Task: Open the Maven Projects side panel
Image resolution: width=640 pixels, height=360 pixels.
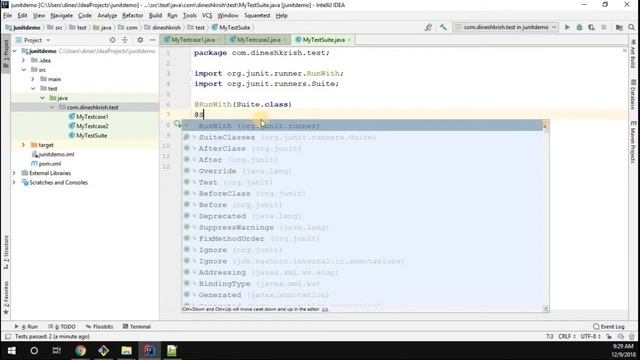Action: click(633, 142)
